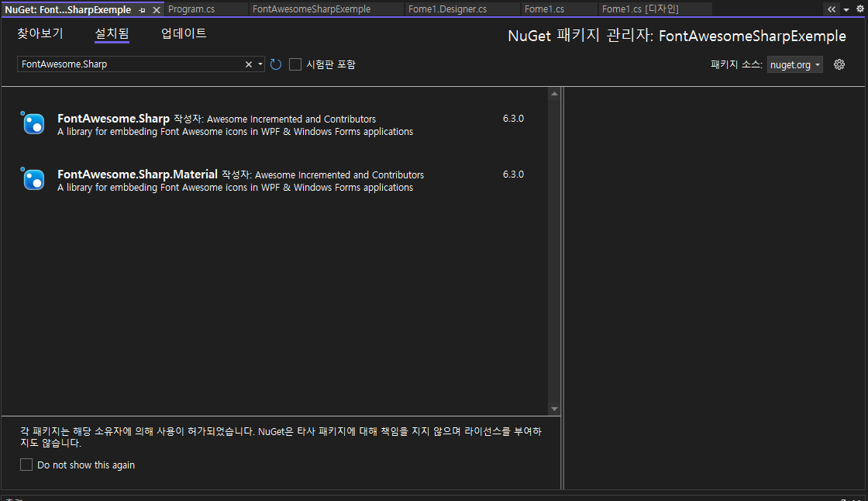The image size is (868, 501).
Task: Switch to the Program.cs tab
Action: (191, 9)
